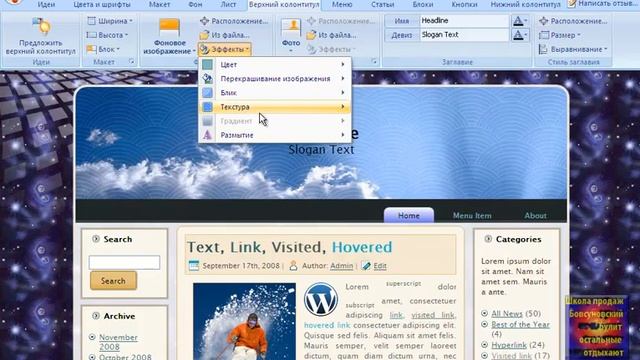Click the Фото icon
Viewport: 640px width, 360px height.
point(291,28)
